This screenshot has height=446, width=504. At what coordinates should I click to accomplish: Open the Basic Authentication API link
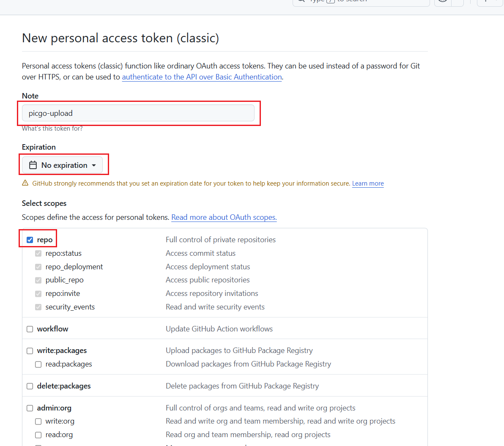pos(202,77)
